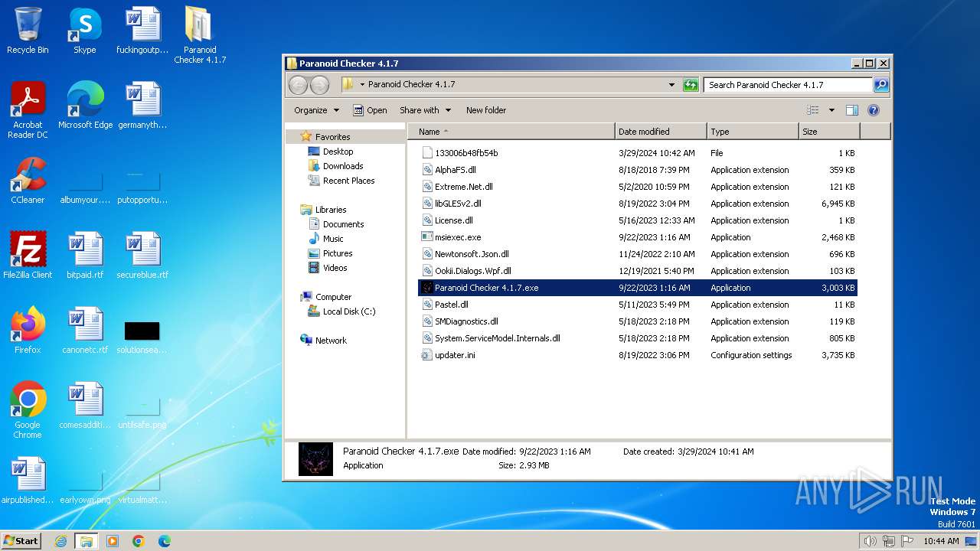Click Windows Explorer taskbar button
The width and height of the screenshot is (980, 551).
point(86,541)
